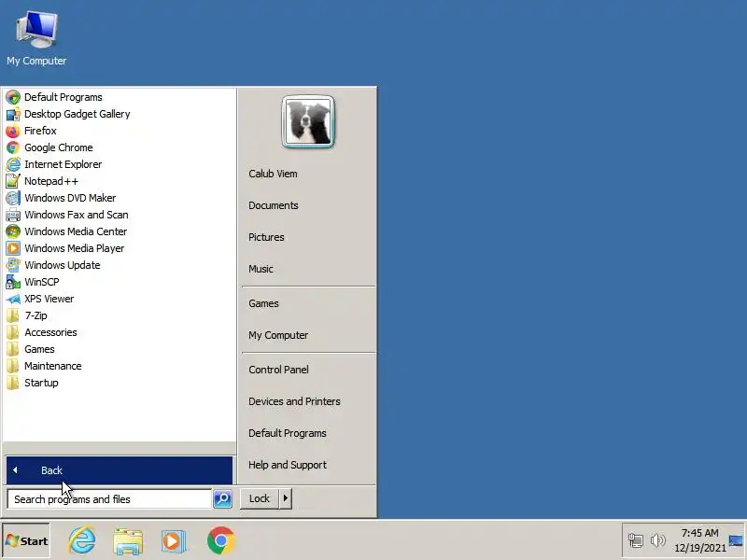The height and width of the screenshot is (560, 747).
Task: Open Google Chrome icon in Start menu list
Action: pyautogui.click(x=13, y=147)
